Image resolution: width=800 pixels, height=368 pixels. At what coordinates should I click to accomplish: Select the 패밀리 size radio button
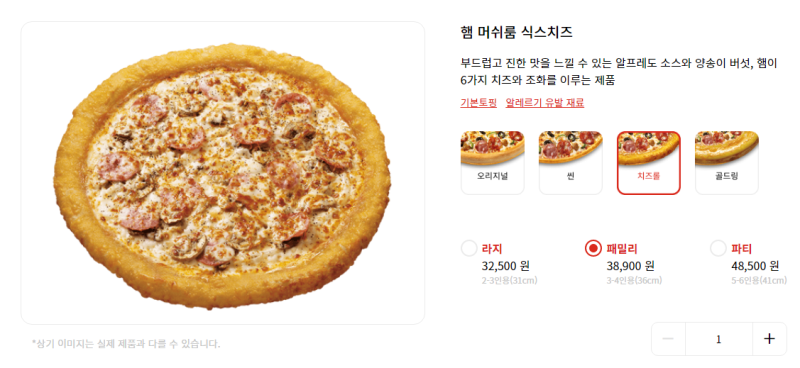point(593,249)
